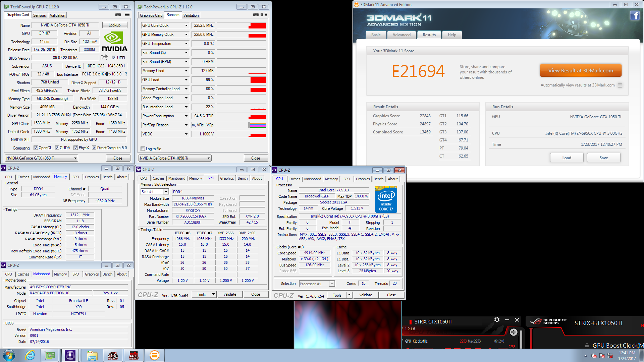
Task: Click the first GPU Tweak II taskbar icon
Action: (113, 355)
